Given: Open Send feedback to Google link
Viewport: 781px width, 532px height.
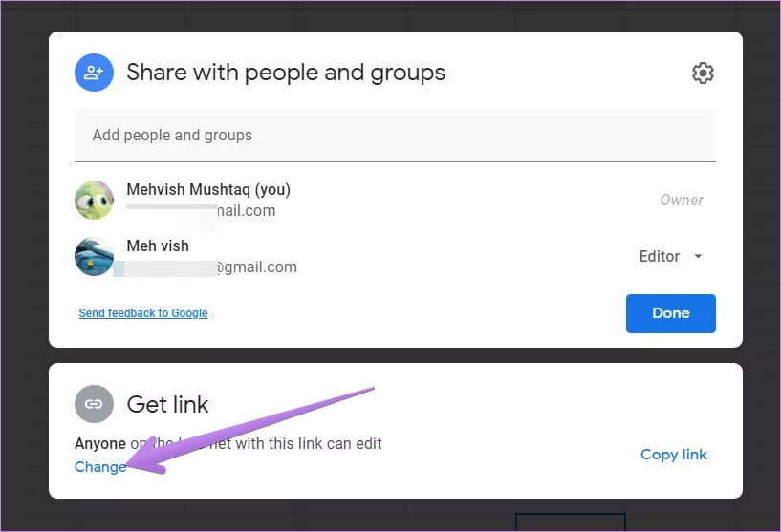Looking at the screenshot, I should coord(143,313).
